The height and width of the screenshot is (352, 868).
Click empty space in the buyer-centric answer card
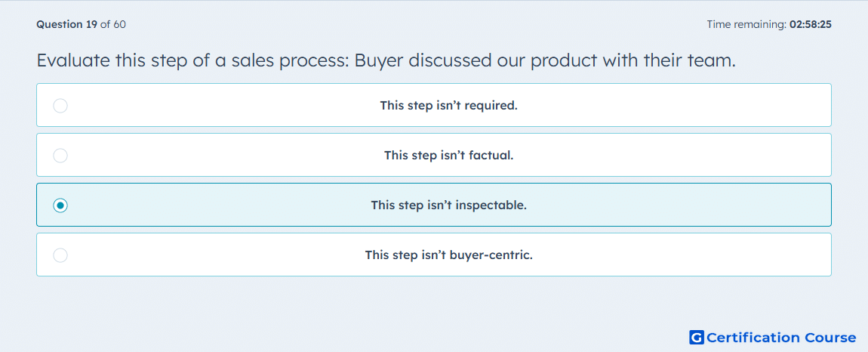[x=692, y=255]
